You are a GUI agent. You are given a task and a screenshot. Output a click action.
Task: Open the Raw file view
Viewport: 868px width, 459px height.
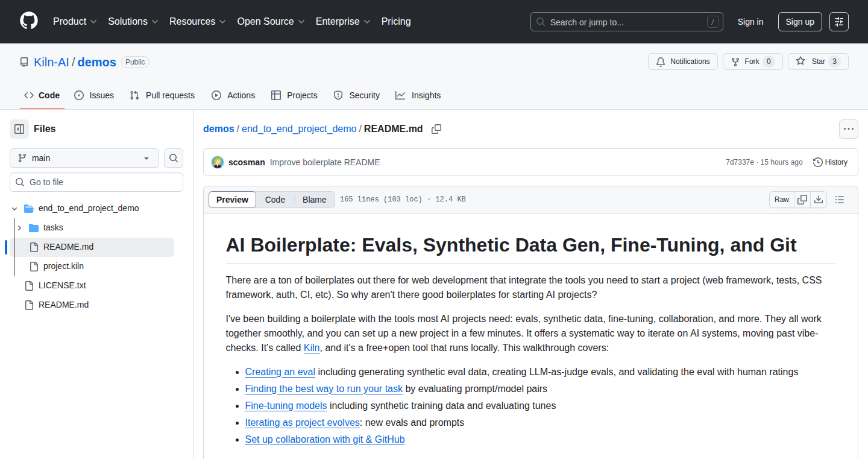(782, 200)
